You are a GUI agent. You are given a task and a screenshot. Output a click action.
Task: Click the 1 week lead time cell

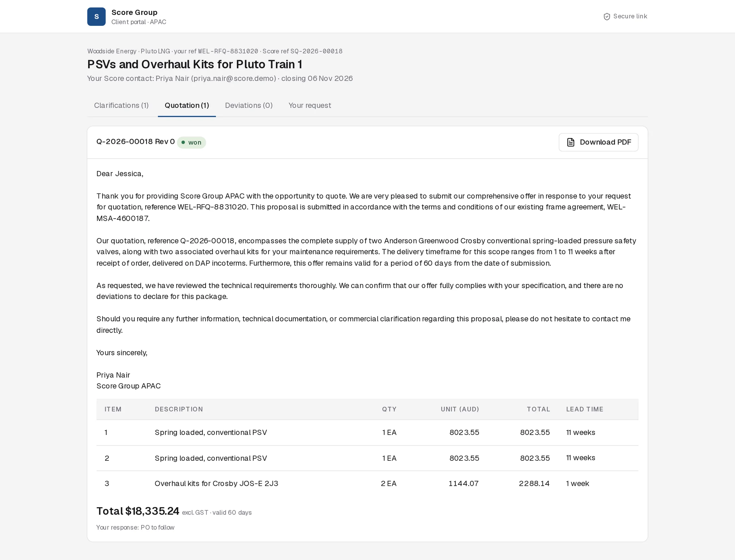point(577,483)
